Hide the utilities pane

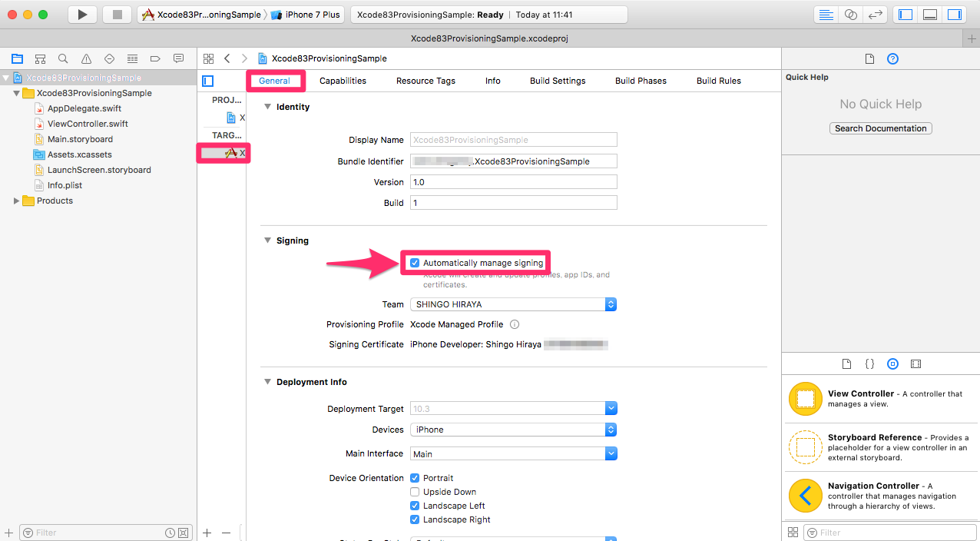[x=955, y=15]
